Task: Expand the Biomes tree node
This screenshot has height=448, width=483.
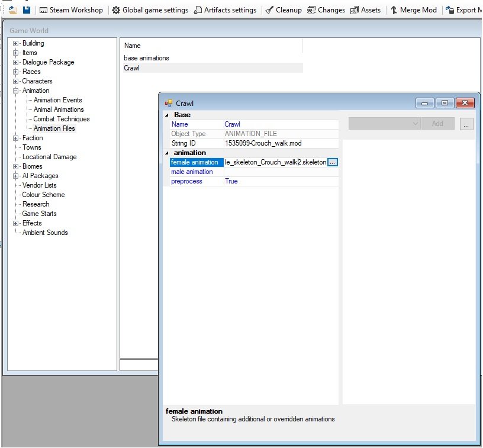Action: coord(15,166)
